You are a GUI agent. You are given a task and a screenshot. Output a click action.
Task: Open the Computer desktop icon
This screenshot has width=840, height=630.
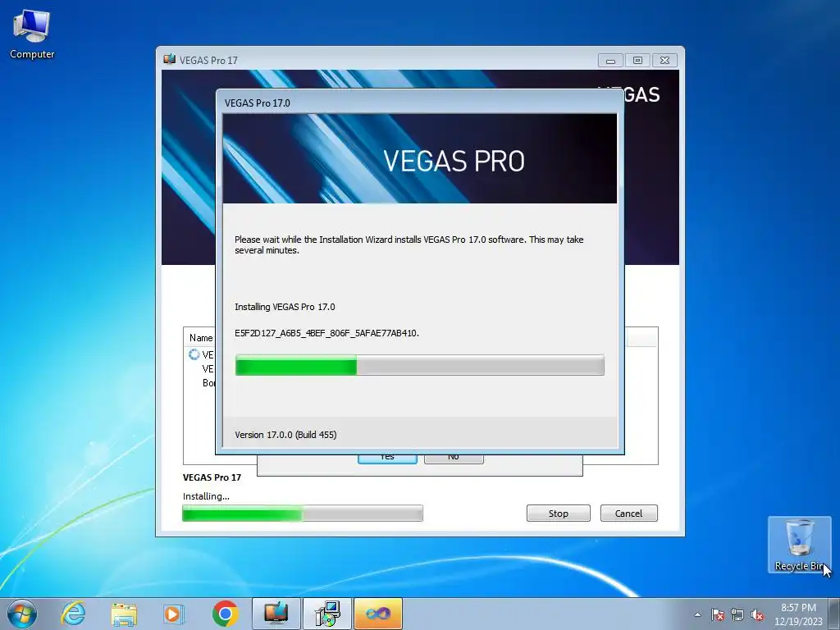coord(32,34)
